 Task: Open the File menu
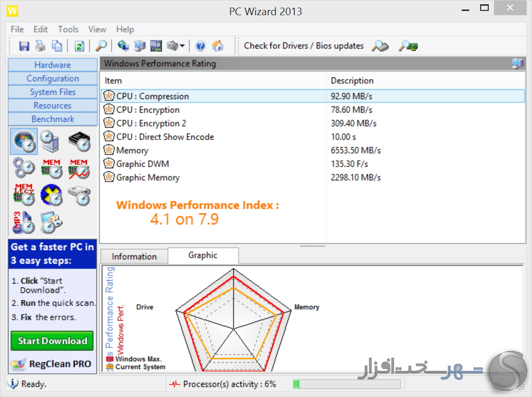click(17, 29)
